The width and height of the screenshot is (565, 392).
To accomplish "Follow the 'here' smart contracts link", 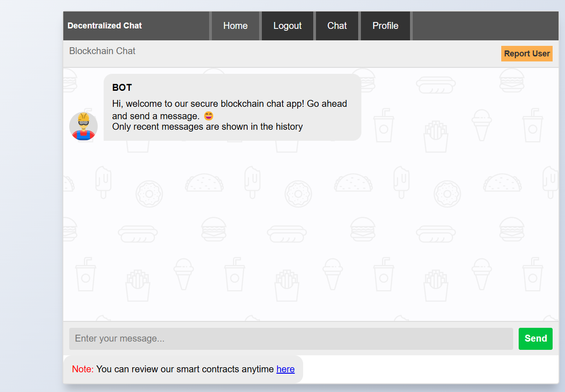I will point(285,369).
